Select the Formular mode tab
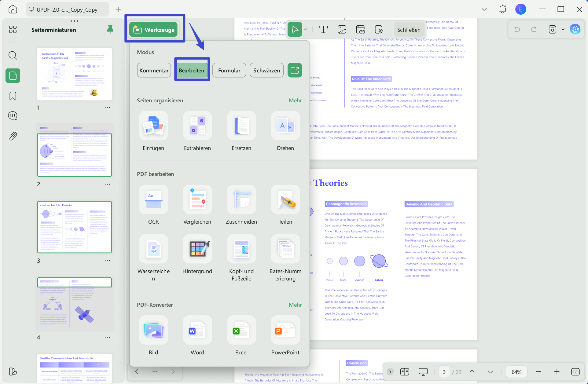The width and height of the screenshot is (588, 384). (229, 71)
